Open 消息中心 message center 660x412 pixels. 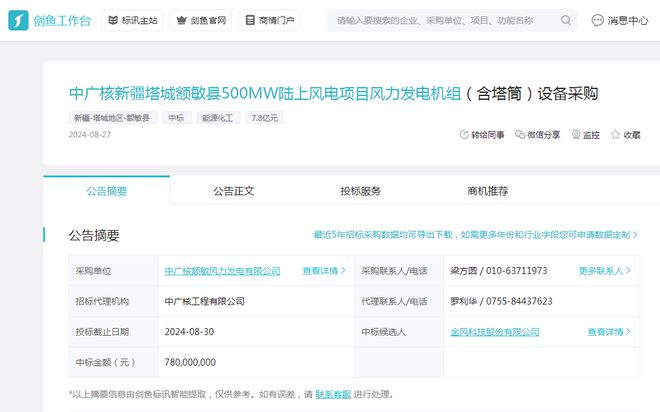[x=620, y=20]
